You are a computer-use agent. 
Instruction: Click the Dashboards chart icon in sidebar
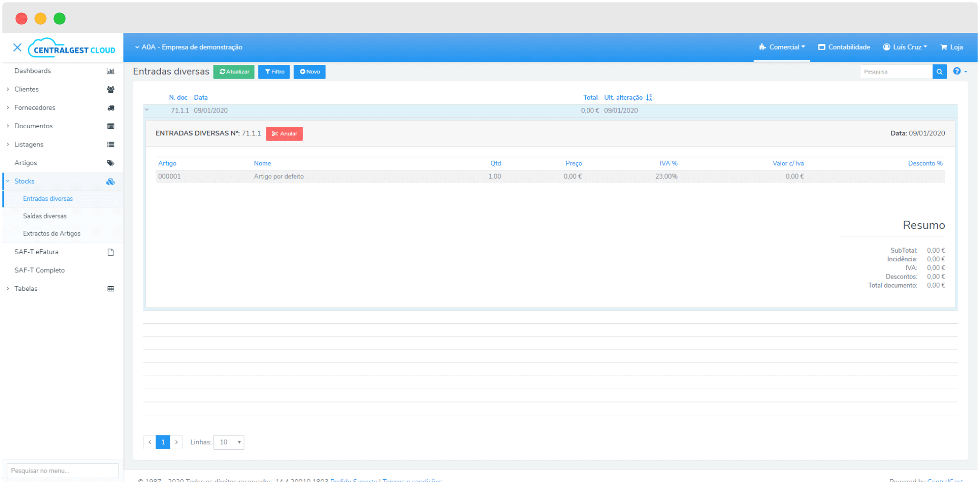click(111, 71)
